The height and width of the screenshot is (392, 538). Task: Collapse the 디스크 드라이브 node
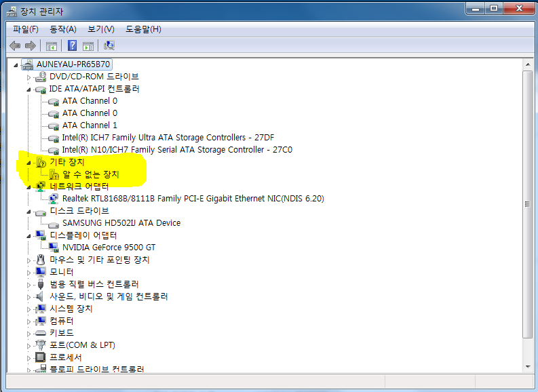point(28,212)
